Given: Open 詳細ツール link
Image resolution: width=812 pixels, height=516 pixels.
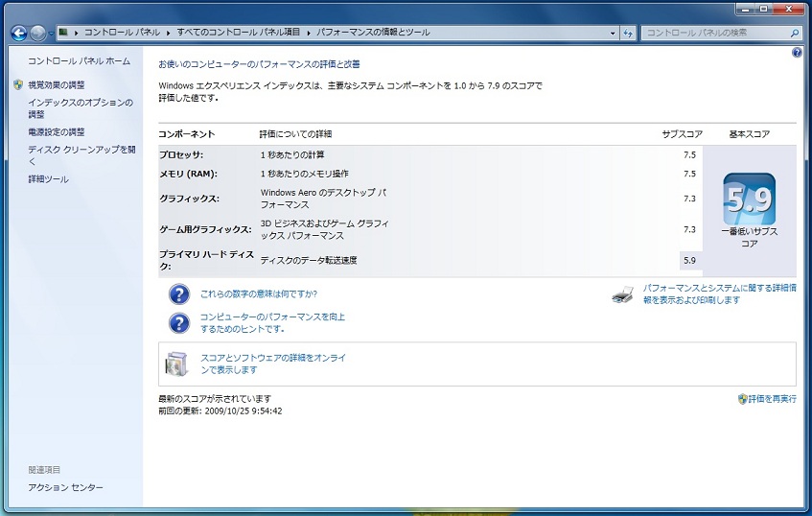Looking at the screenshot, I should coord(48,179).
